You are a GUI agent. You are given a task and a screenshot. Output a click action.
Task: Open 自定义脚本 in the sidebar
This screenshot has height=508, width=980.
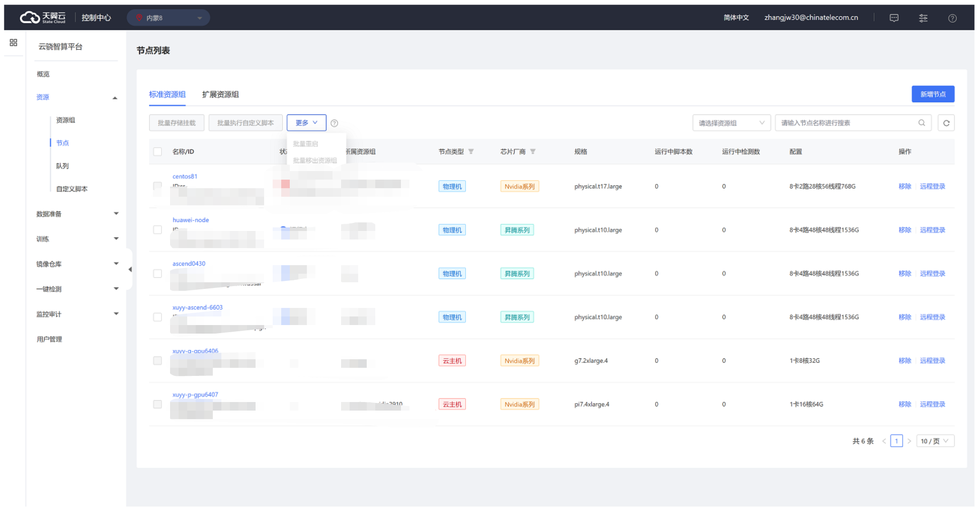[x=72, y=189]
